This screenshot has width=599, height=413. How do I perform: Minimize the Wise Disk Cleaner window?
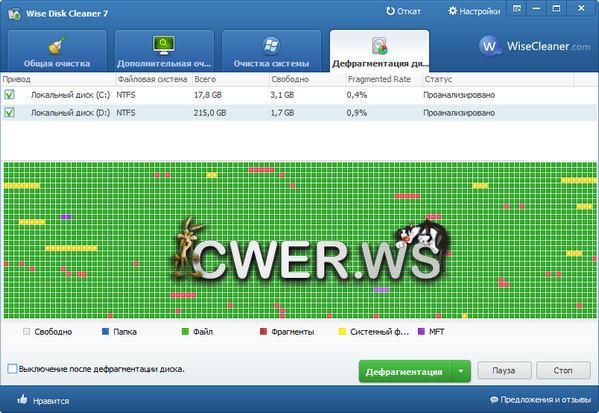click(x=537, y=8)
